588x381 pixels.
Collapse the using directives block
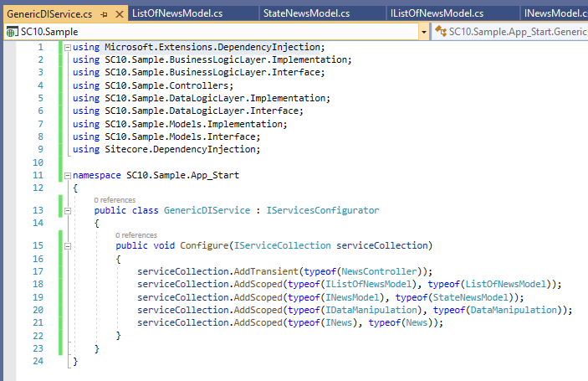pyautogui.click(x=68, y=48)
